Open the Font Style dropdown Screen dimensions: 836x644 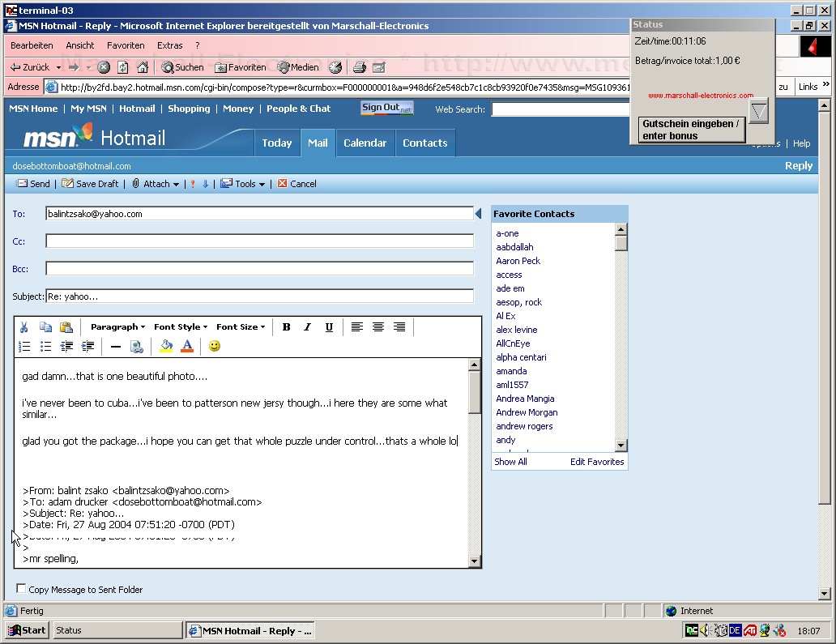pos(181,326)
